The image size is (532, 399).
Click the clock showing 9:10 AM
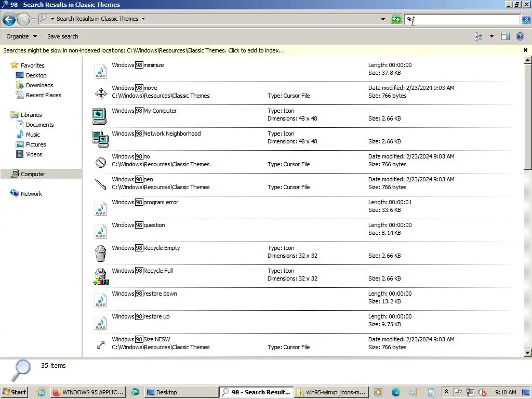coord(506,392)
